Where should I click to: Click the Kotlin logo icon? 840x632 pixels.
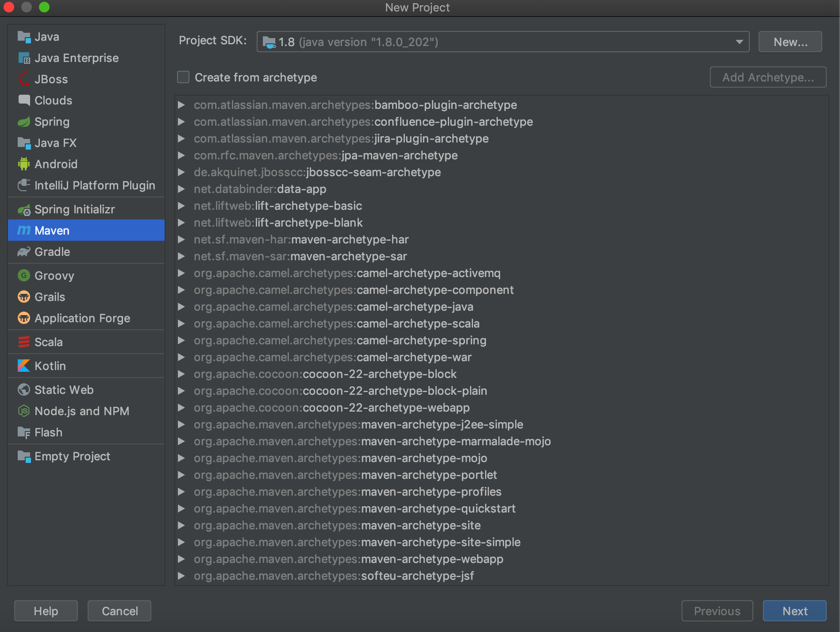click(x=24, y=366)
